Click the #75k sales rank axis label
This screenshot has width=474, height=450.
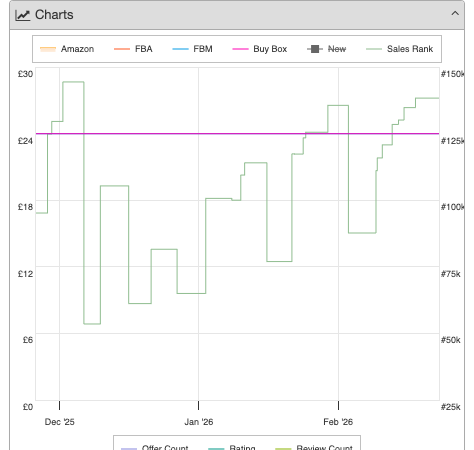click(450, 274)
